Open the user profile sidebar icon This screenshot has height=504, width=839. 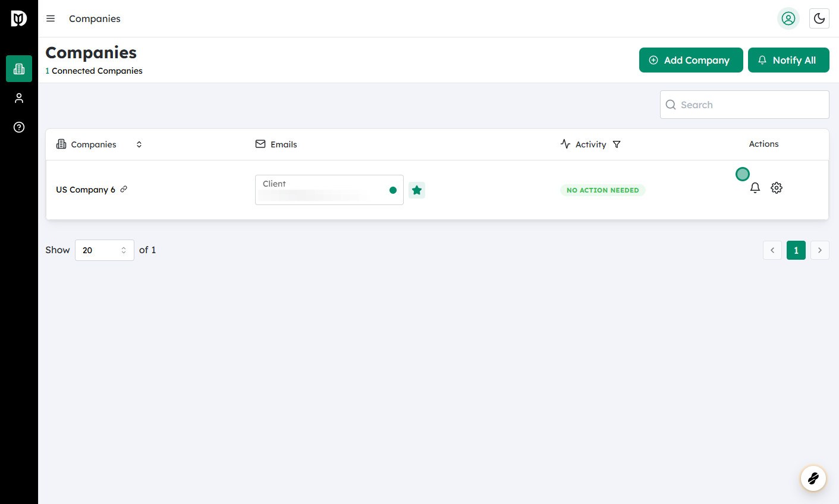click(18, 97)
